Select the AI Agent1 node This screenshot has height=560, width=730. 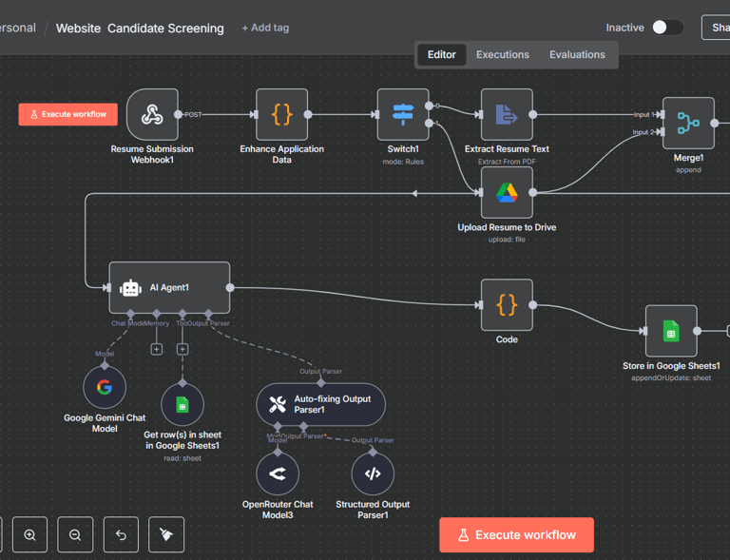pos(169,288)
